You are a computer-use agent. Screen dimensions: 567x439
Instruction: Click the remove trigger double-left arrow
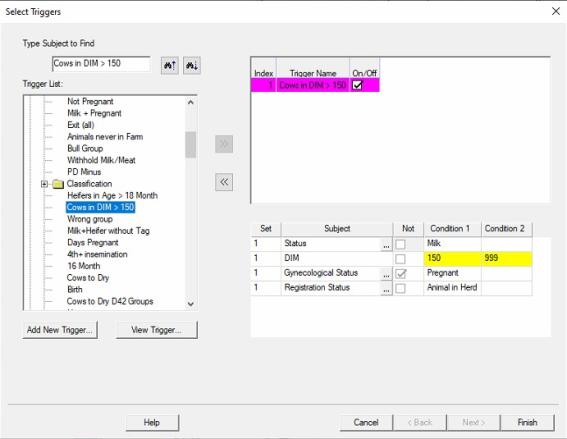(224, 182)
